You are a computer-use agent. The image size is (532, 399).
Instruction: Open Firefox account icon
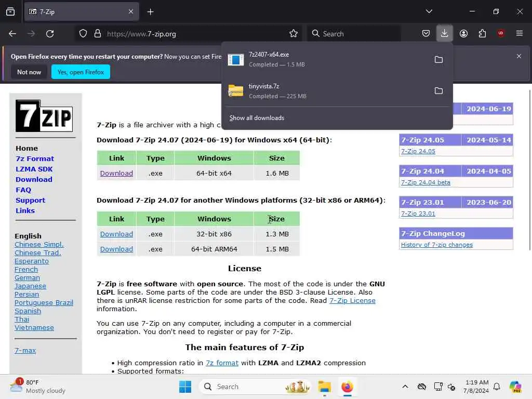(x=463, y=33)
